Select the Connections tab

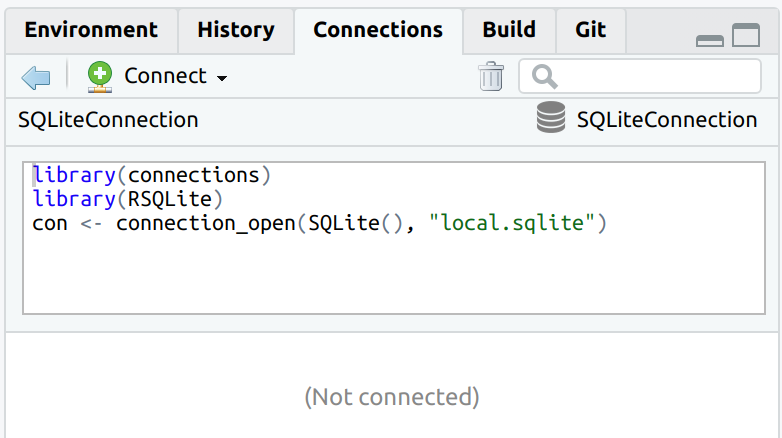click(378, 30)
